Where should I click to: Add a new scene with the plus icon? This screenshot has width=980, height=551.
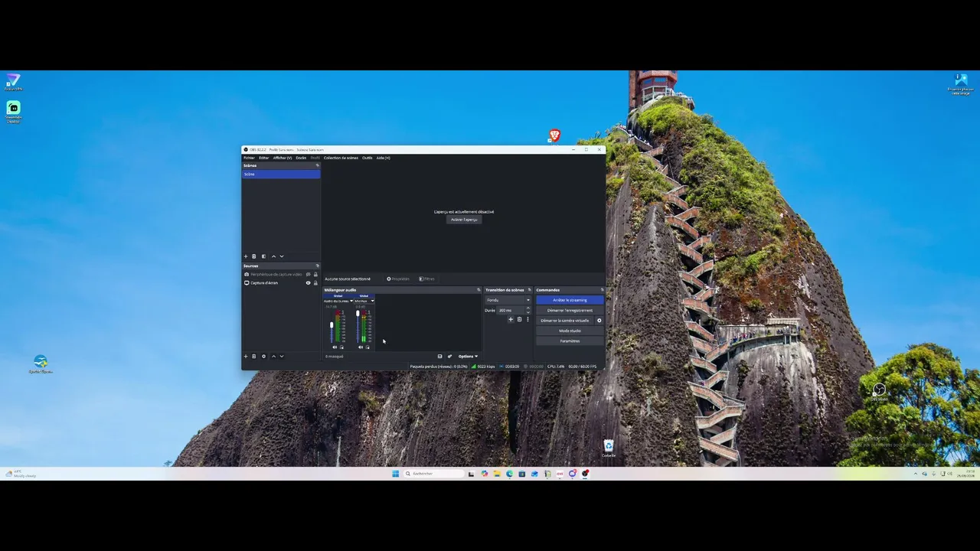[246, 256]
